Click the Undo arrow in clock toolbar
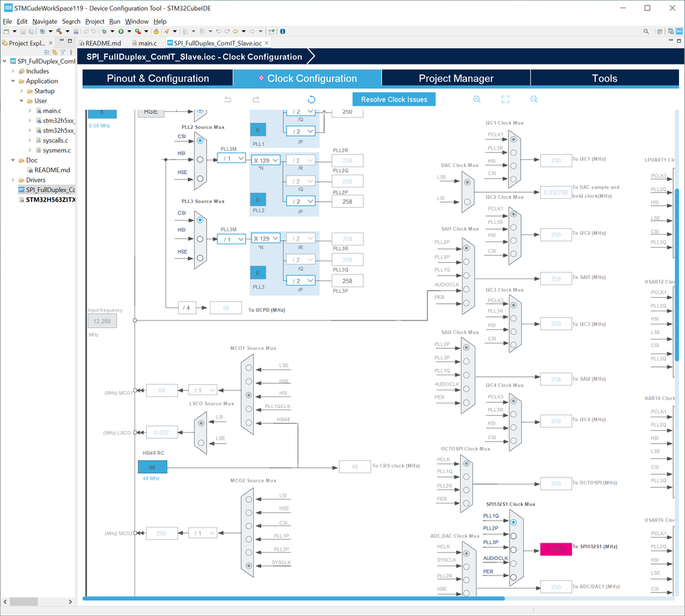Screen dimensions: 685x616 228,99
